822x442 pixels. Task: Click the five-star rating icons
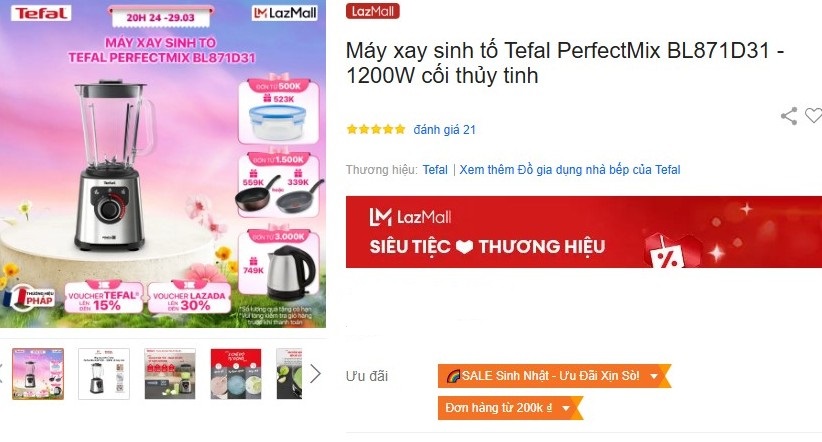[x=376, y=129]
